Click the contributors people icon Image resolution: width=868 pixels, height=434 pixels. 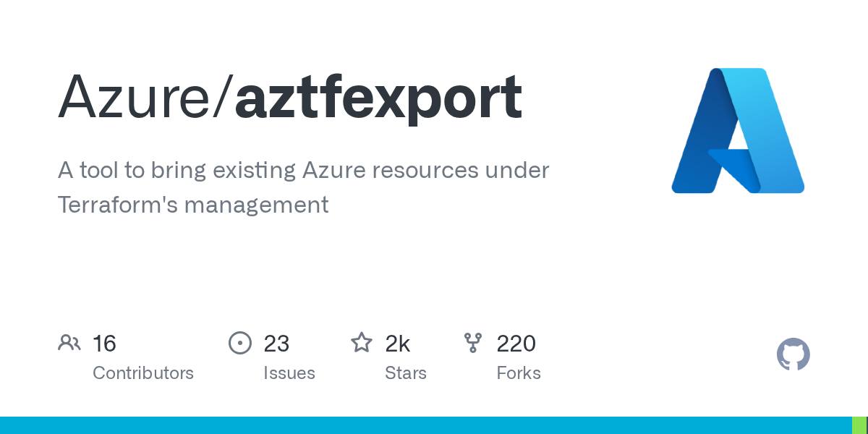[x=69, y=343]
